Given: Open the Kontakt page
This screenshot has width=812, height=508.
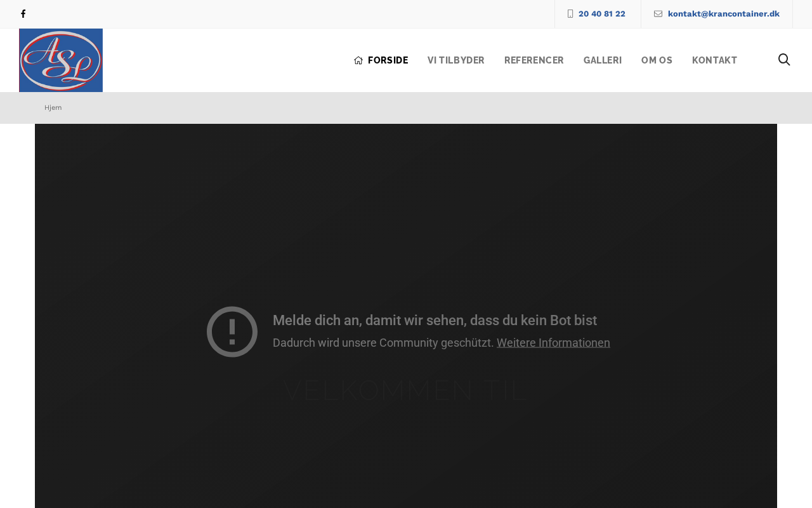Looking at the screenshot, I should (715, 60).
